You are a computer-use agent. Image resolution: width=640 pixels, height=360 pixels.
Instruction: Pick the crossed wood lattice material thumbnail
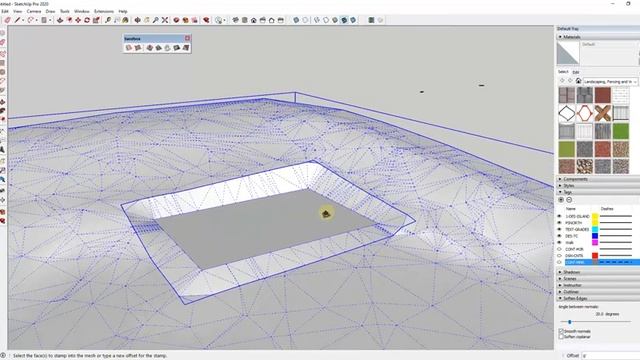602,113
